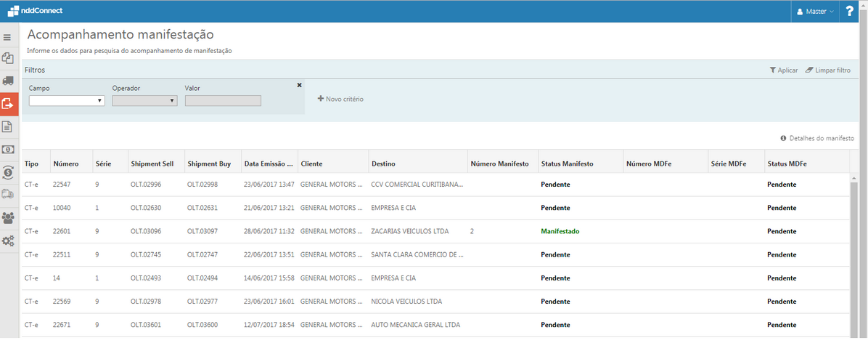This screenshot has width=868, height=343.
Task: Open the truck icon in sidebar
Action: coord(9,81)
